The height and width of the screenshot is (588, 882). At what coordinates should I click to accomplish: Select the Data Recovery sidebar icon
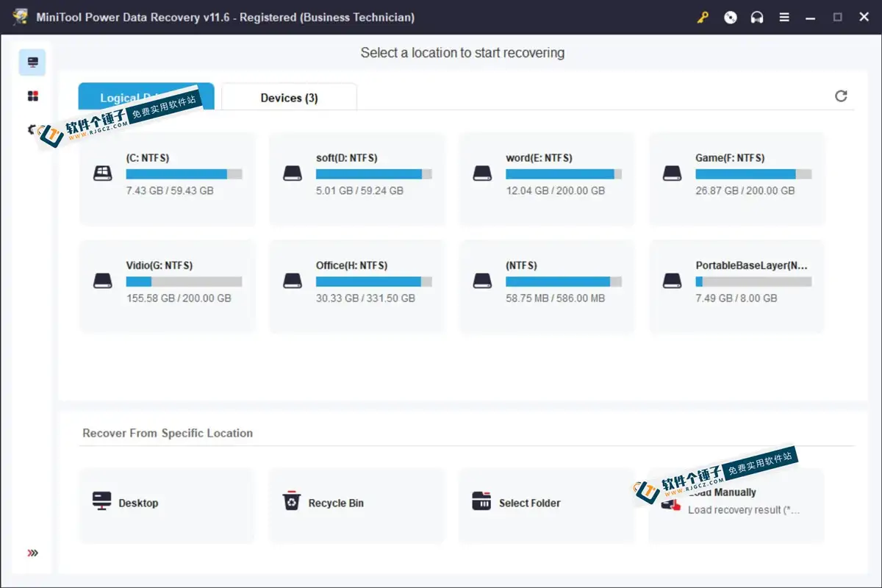point(32,62)
